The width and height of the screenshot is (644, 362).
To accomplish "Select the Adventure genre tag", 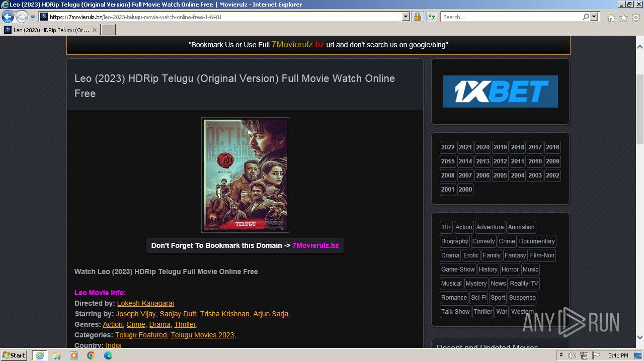I will point(490,227).
